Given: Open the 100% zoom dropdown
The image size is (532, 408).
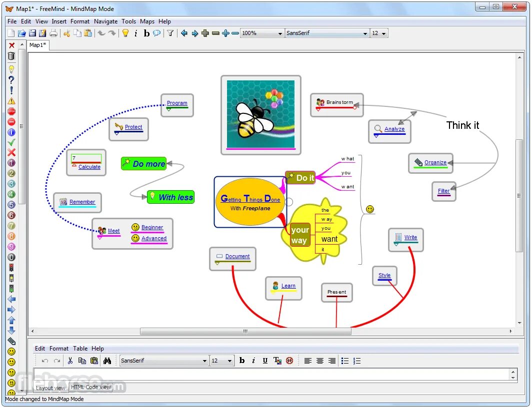Looking at the screenshot, I should click(280, 33).
